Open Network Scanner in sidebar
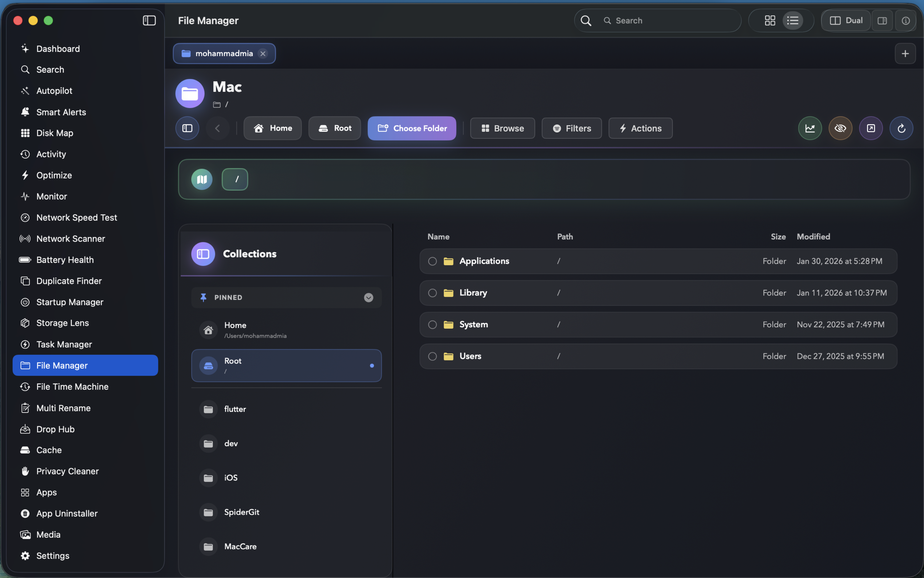924x578 pixels. pyautogui.click(x=85, y=238)
